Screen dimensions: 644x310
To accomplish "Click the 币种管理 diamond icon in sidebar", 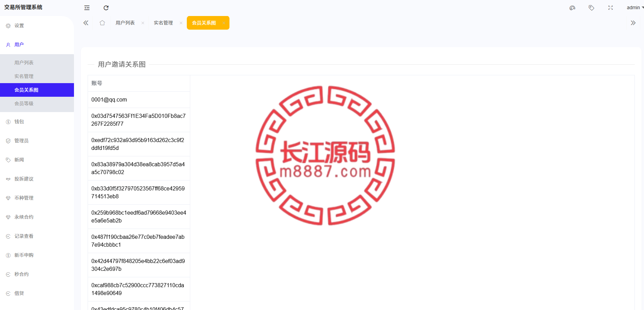I will tap(8, 198).
